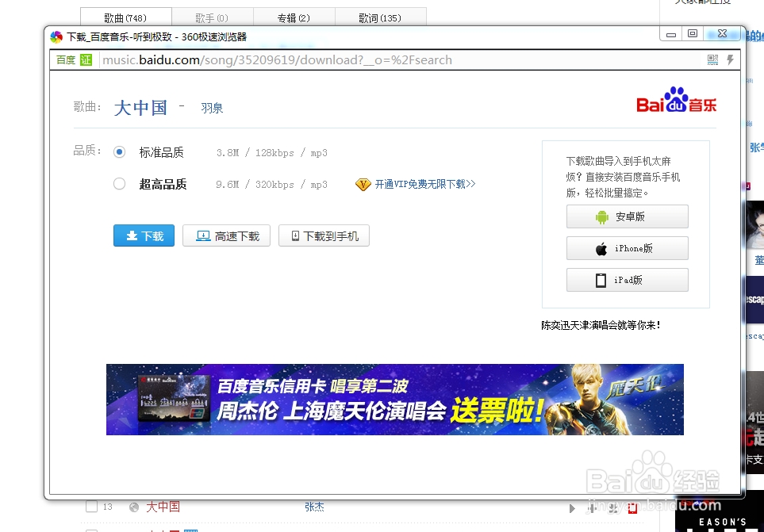764x532 pixels.
Task: Click the lightning speed-mode icon in address bar
Action: pos(728,59)
